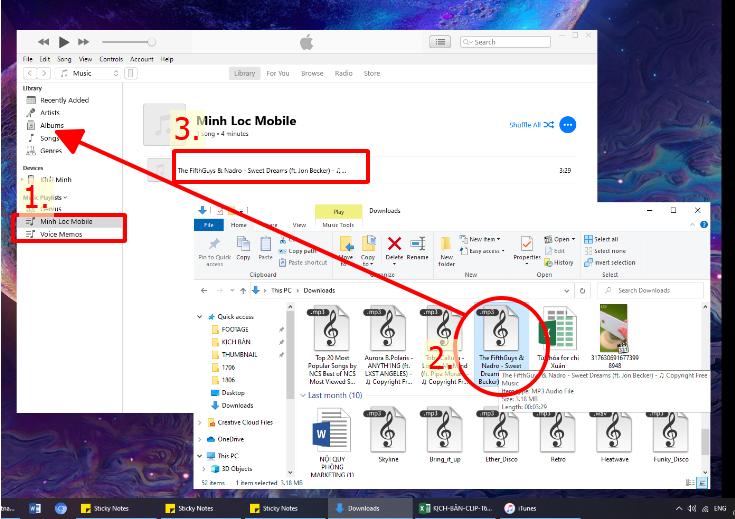Collapse the Quick access tree node
Screen dimensions: 735x519
[200, 316]
